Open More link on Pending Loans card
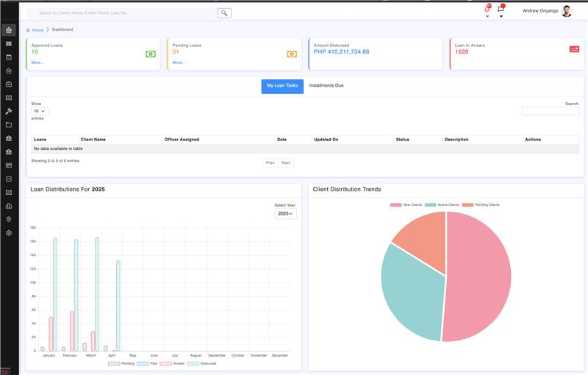This screenshot has width=588, height=375. (x=179, y=63)
